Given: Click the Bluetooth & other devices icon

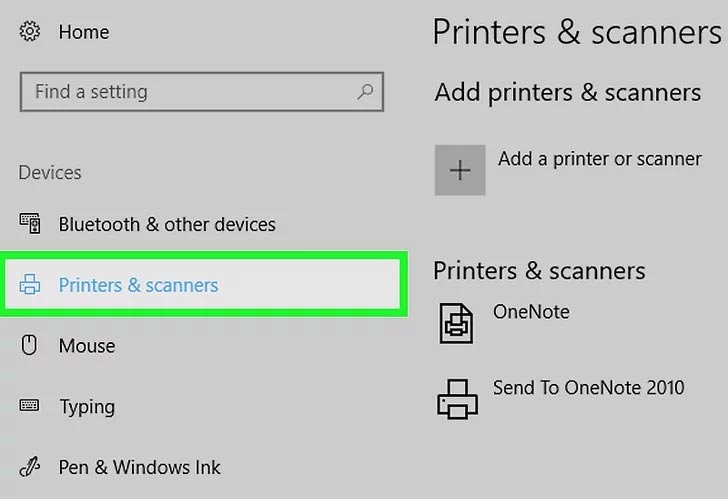Looking at the screenshot, I should click(x=30, y=224).
